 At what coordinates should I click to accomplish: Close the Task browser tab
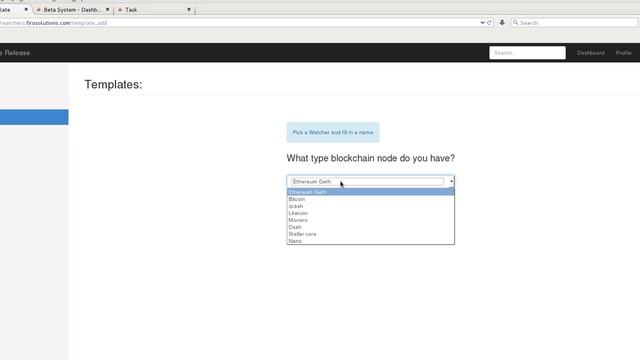tap(189, 9)
